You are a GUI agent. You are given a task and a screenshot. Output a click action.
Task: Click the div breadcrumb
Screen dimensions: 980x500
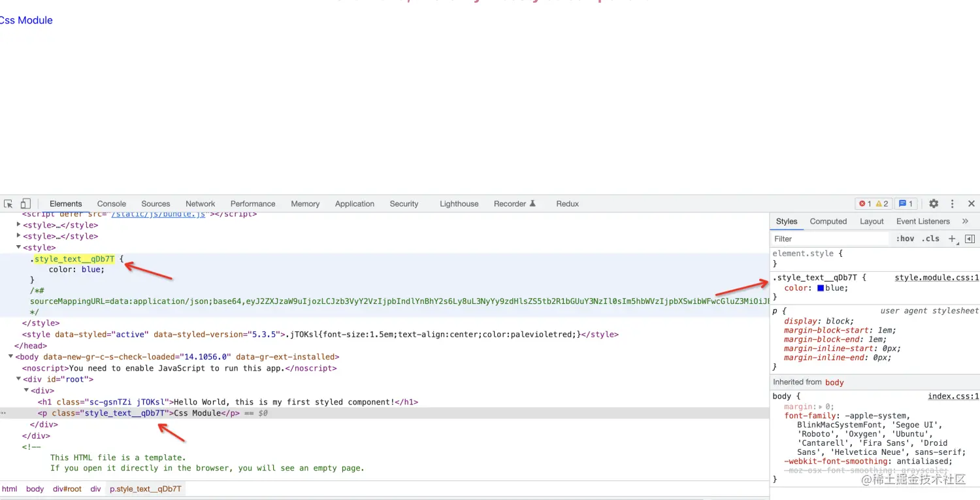[x=96, y=489]
